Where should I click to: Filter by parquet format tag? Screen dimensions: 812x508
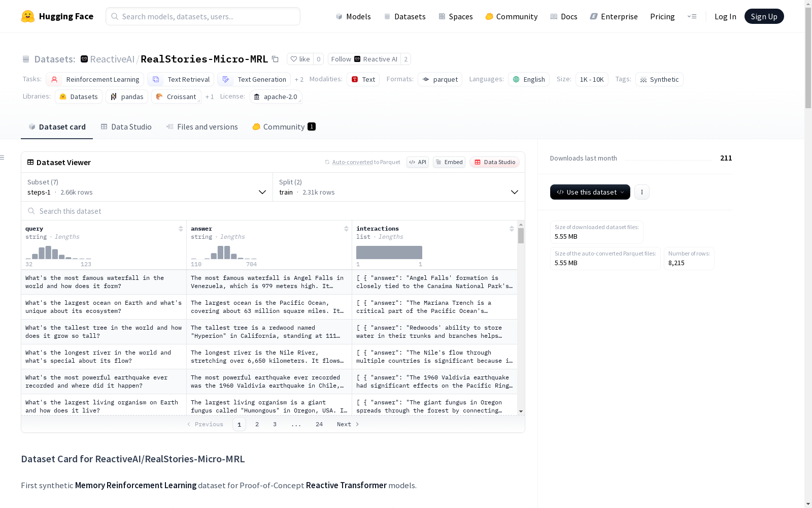point(440,79)
